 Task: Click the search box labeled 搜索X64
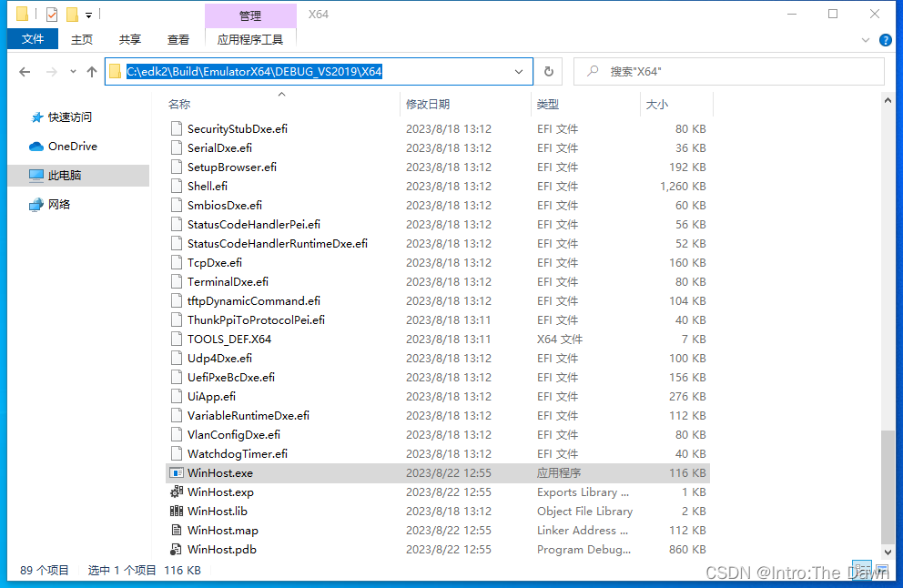[728, 71]
